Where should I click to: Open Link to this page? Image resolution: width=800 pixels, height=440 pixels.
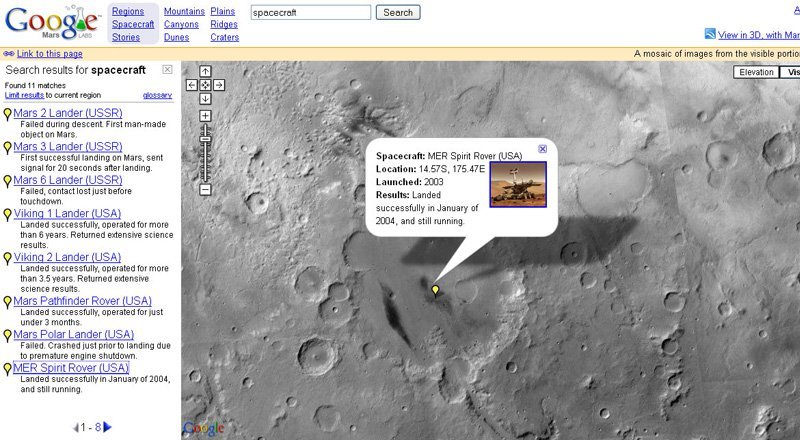click(49, 54)
